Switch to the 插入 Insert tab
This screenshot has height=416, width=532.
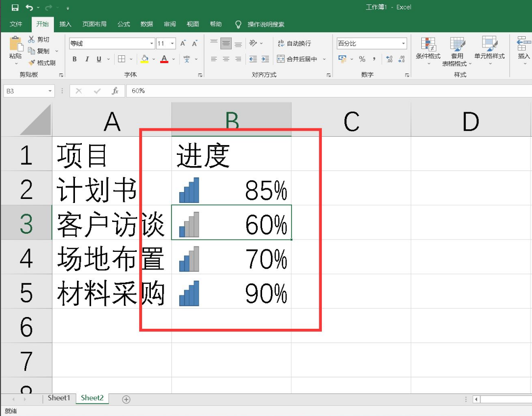65,24
